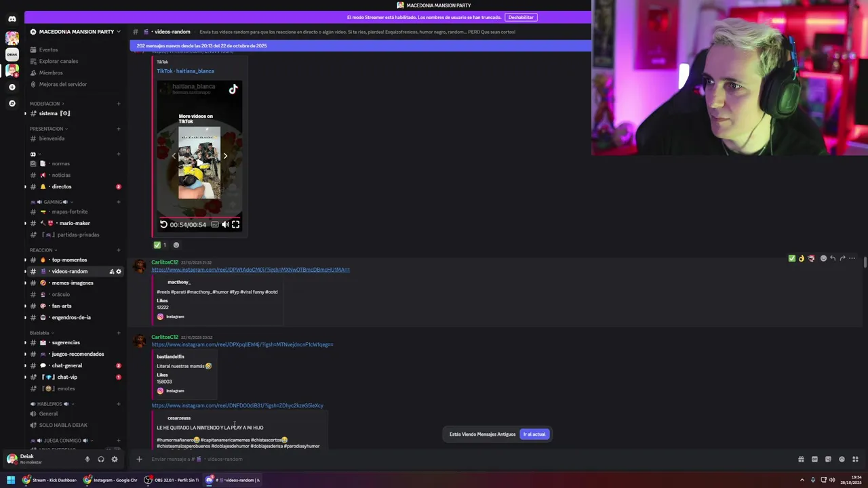The width and height of the screenshot is (868, 488).
Task: Open the haitiana_blanca TikTok link
Action: pyautogui.click(x=185, y=70)
